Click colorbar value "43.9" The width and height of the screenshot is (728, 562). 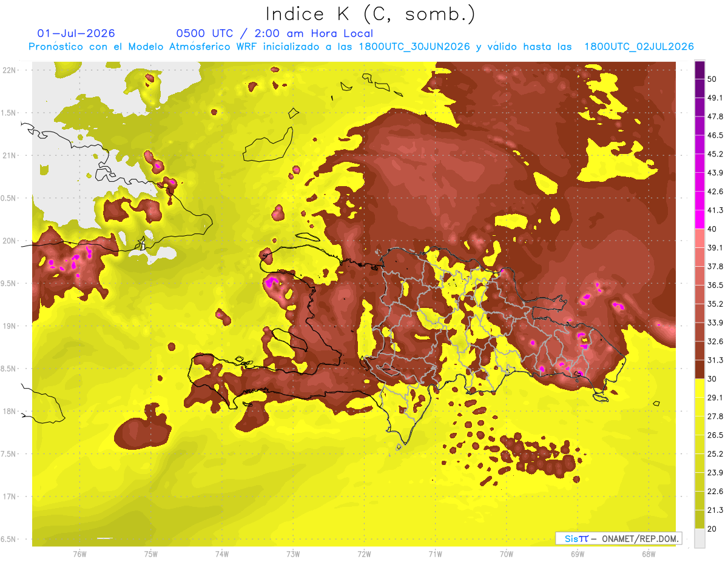coord(715,173)
